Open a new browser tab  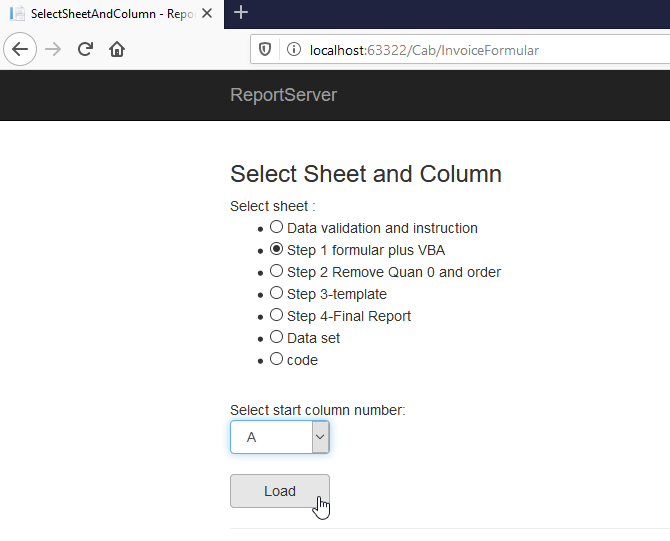[x=241, y=13]
